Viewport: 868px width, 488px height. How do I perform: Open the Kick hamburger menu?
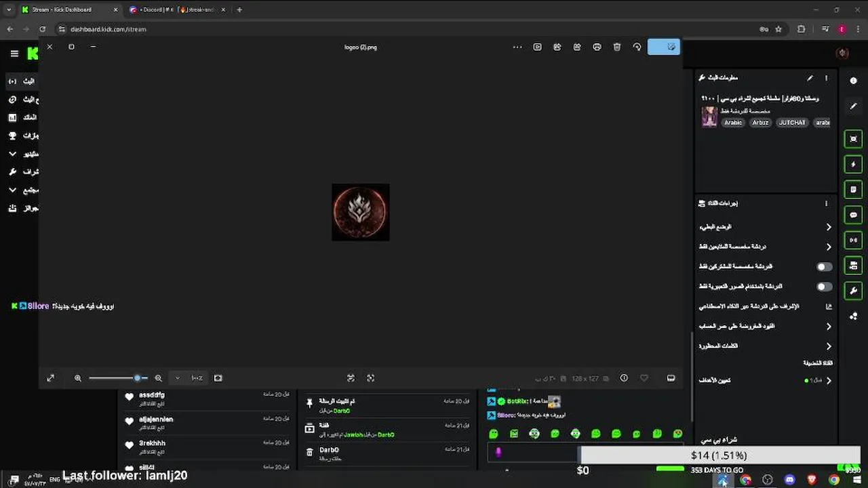pyautogui.click(x=14, y=54)
